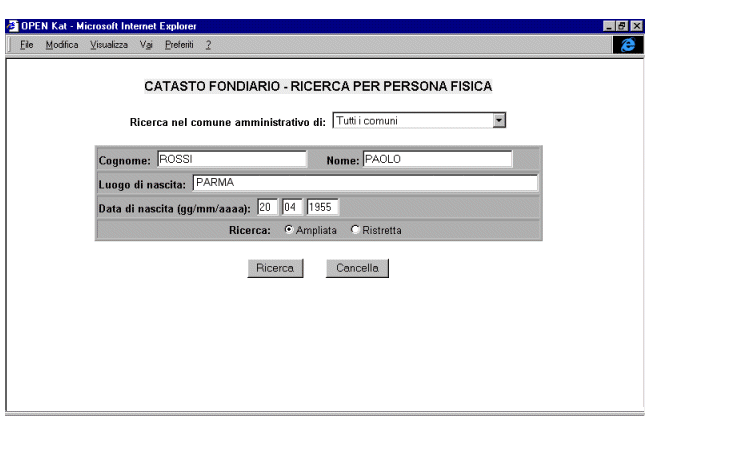Screen dimensions: 750x450
Task: Click the Cognome field containing ROSSI
Action: click(230, 158)
